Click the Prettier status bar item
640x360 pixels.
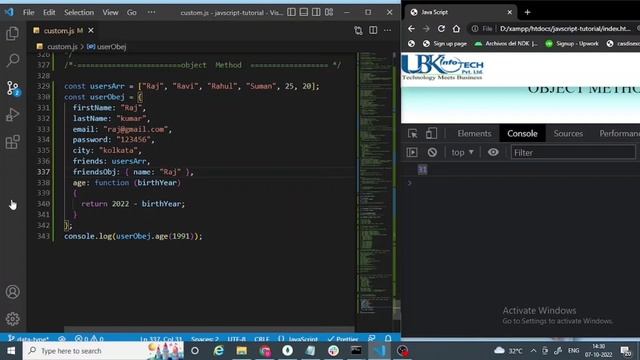tap(343, 339)
